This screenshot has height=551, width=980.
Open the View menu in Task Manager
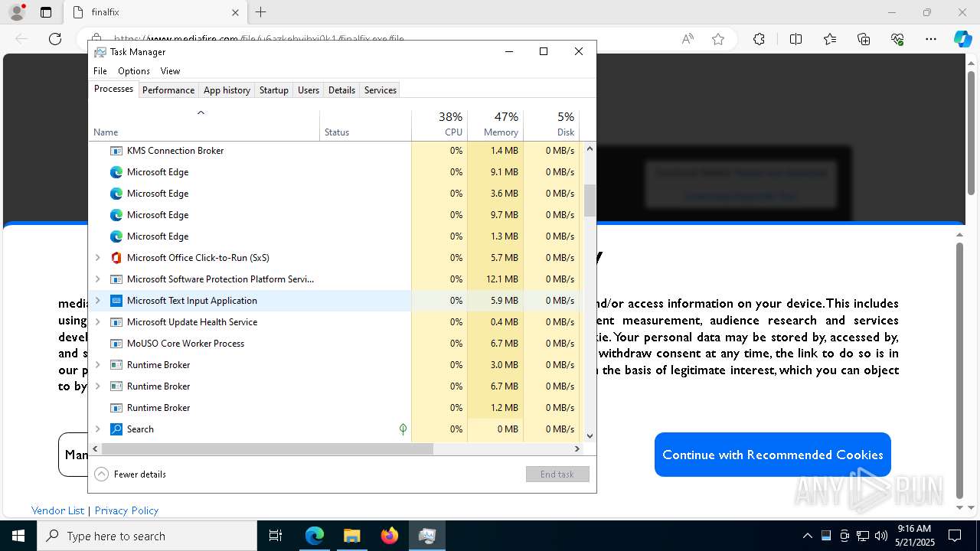point(170,71)
